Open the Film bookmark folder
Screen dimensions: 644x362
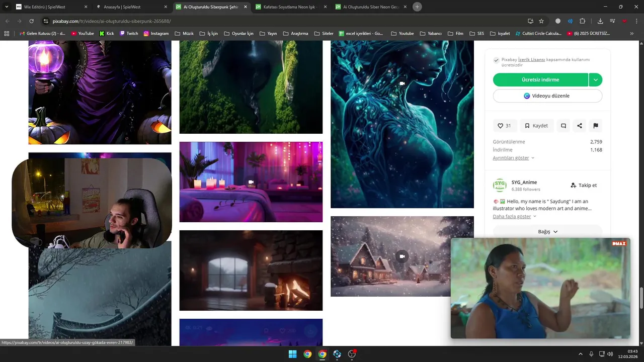point(455,33)
